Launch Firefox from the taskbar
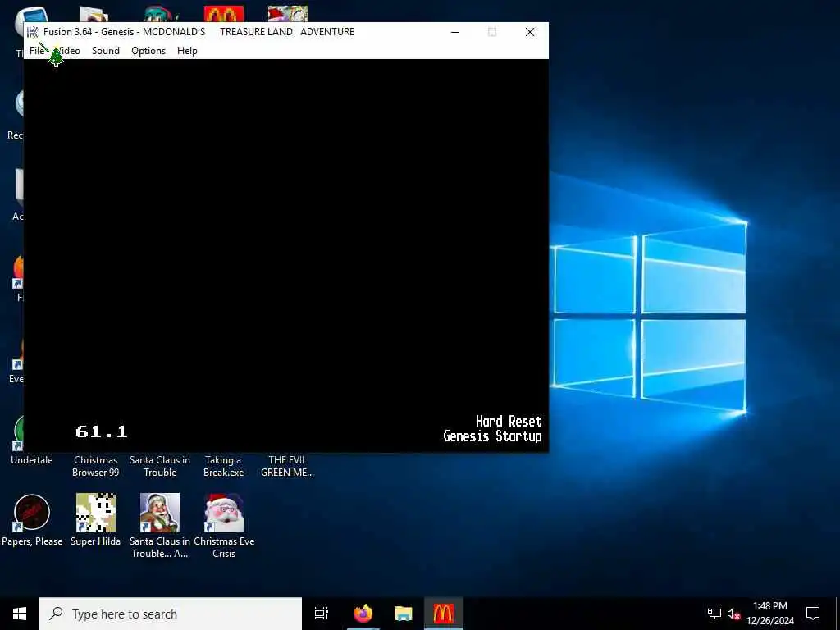This screenshot has width=840, height=630. [363, 614]
